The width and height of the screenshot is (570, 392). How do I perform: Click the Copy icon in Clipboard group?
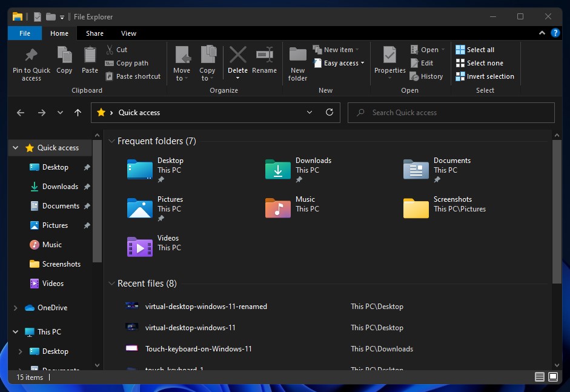(x=64, y=55)
